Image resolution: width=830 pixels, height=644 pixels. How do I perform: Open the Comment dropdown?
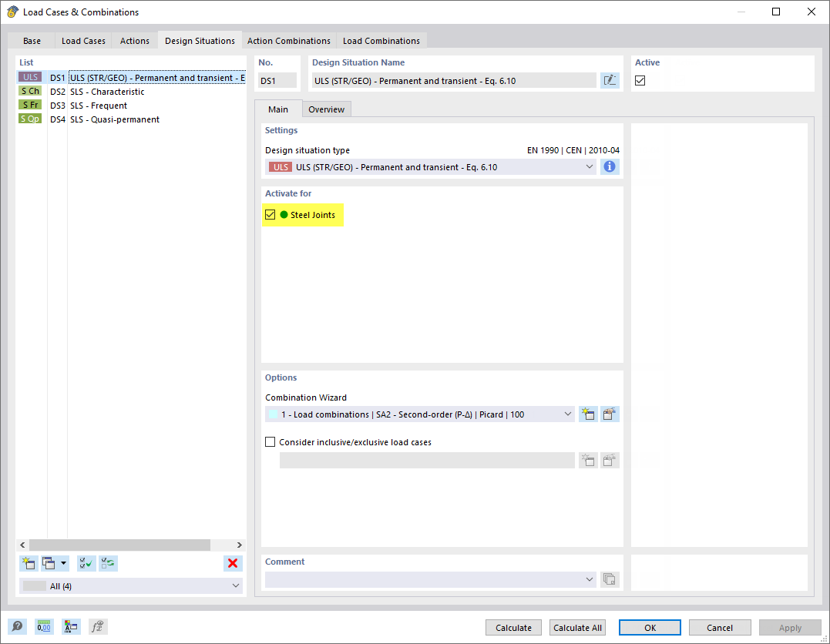(430, 579)
